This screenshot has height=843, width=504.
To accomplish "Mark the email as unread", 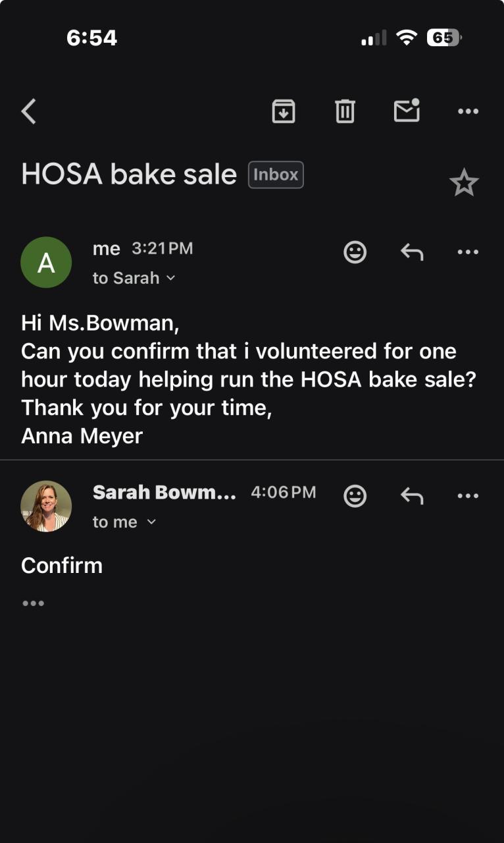I will 407,111.
